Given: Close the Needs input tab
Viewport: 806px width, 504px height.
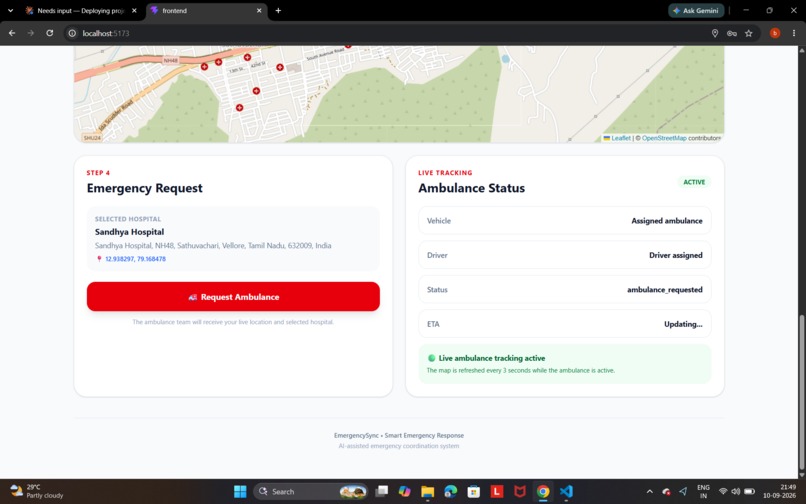Looking at the screenshot, I should (x=134, y=10).
